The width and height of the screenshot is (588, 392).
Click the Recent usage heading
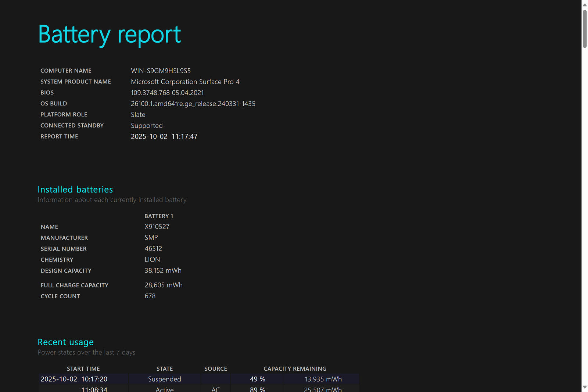[x=66, y=342]
